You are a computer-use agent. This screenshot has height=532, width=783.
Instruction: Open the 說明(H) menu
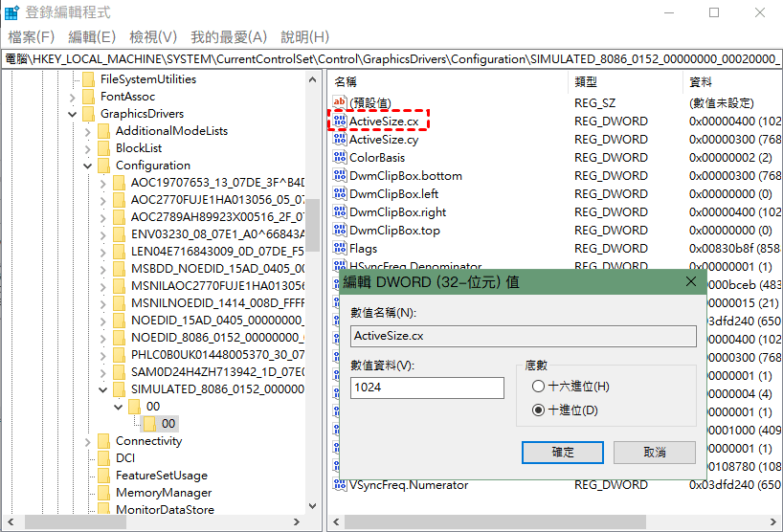305,37
